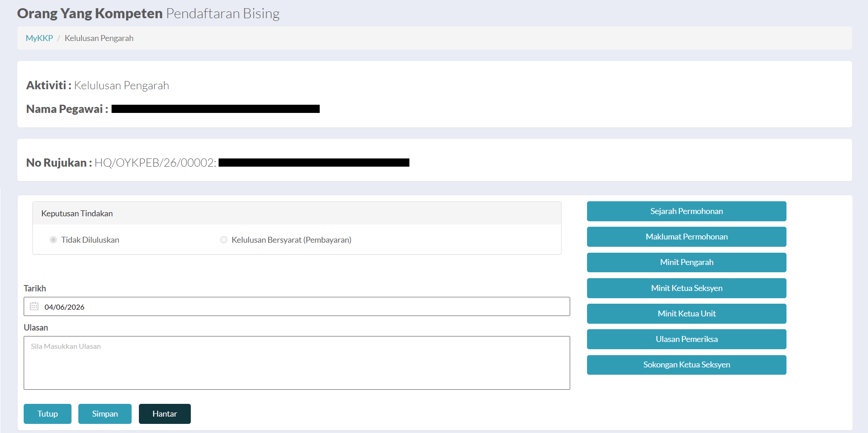Choose Kelulusan Bersyarat (Pembayaran) option
The height and width of the screenshot is (433, 868).
tap(224, 240)
